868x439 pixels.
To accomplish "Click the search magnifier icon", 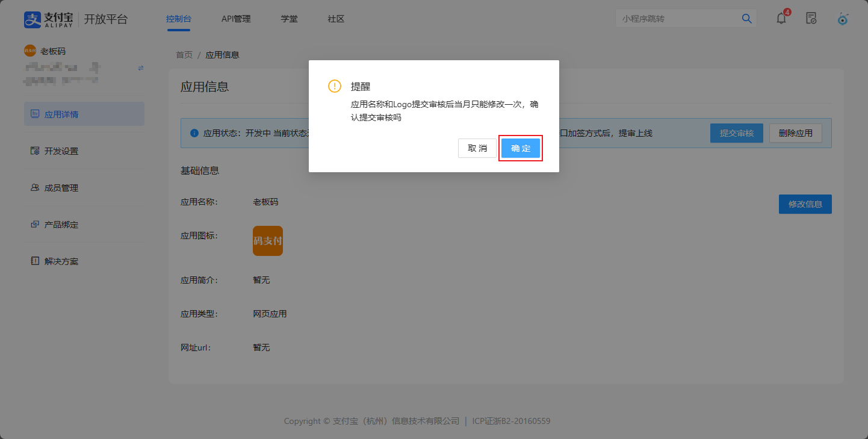I will click(x=746, y=19).
